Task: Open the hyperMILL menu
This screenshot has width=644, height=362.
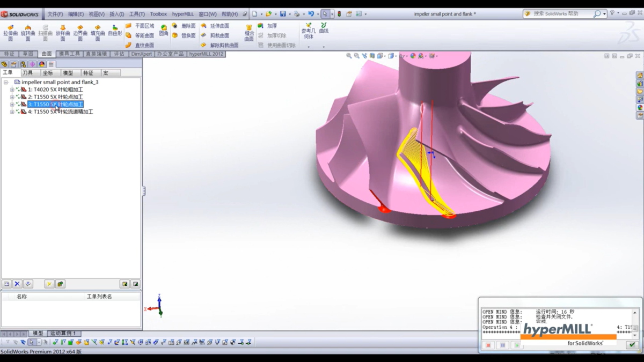Action: click(183, 14)
